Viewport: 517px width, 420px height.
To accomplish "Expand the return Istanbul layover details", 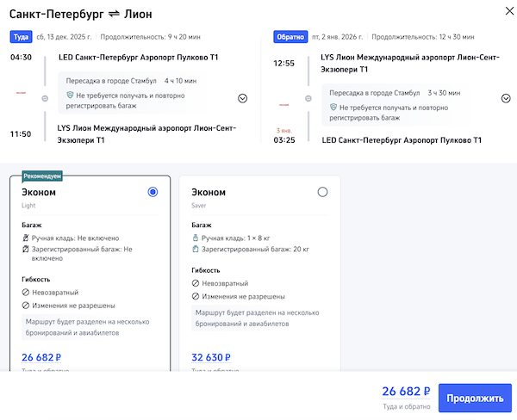I will (x=506, y=98).
